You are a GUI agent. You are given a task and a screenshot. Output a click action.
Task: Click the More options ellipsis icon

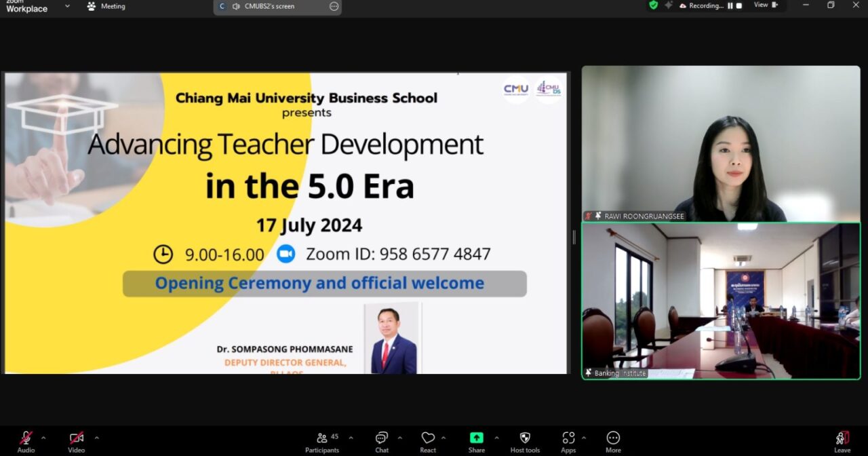(x=613, y=439)
